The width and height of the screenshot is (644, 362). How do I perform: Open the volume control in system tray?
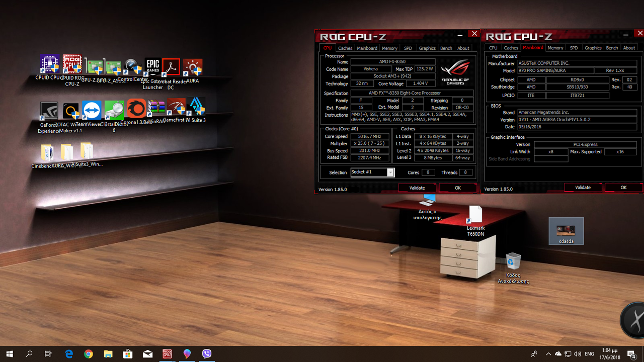[577, 354]
